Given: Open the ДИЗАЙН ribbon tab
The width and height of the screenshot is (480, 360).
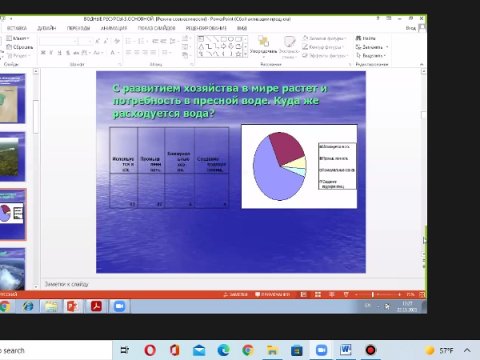Looking at the screenshot, I should (47, 28).
